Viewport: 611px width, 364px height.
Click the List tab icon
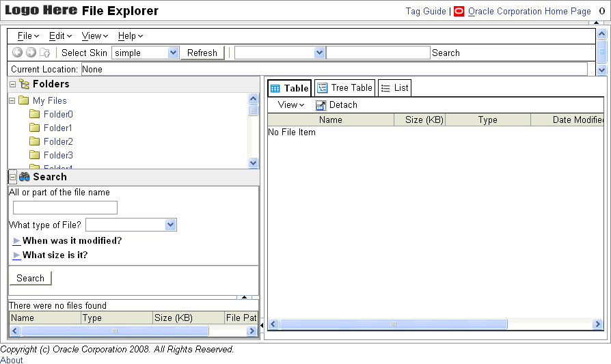coord(385,88)
